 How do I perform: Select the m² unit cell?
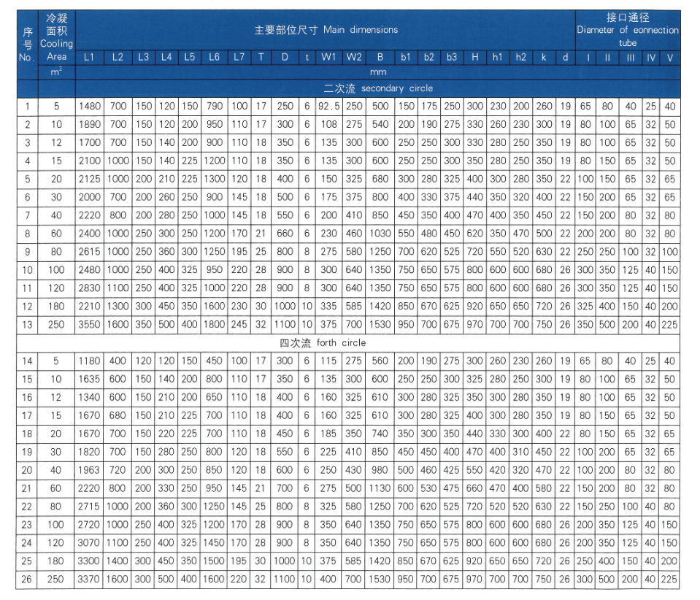[x=56, y=72]
